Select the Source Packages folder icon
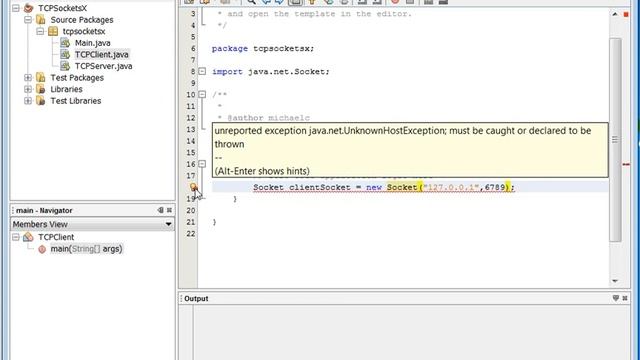This screenshot has height=360, width=640. 40,20
